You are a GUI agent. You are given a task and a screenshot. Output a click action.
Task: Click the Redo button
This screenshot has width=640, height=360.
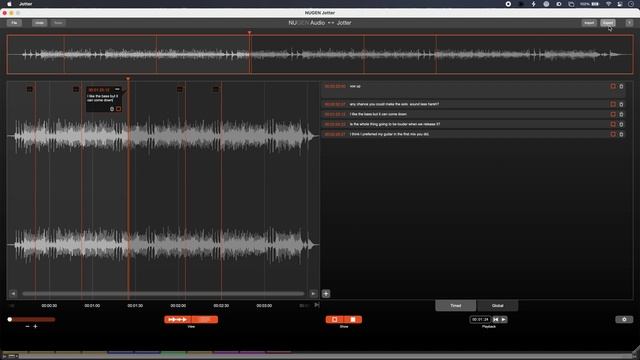(58, 23)
